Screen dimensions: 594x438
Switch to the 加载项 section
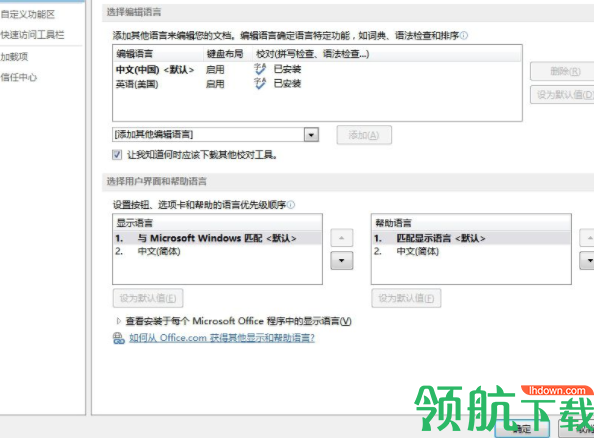click(x=14, y=57)
